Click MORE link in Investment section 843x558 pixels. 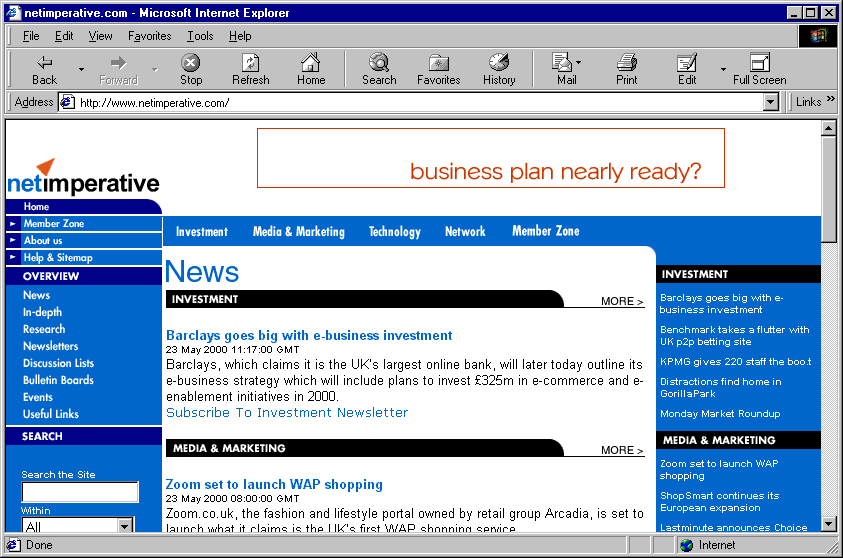[622, 301]
